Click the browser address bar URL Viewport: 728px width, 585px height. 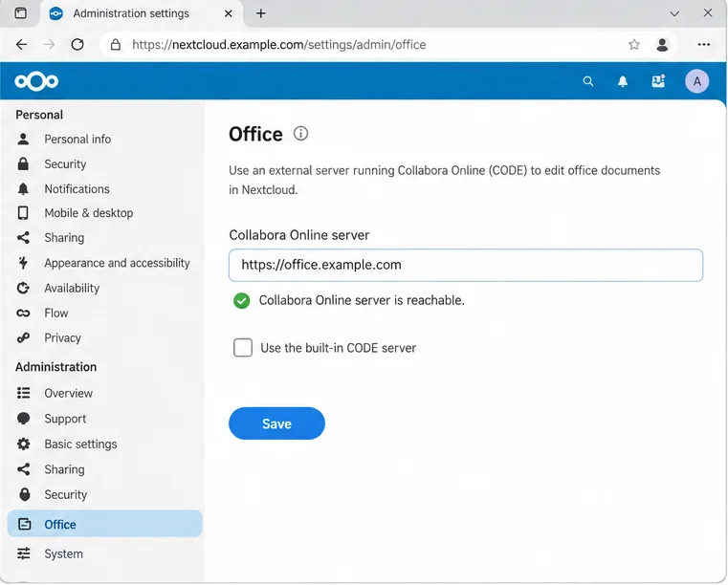tap(279, 45)
